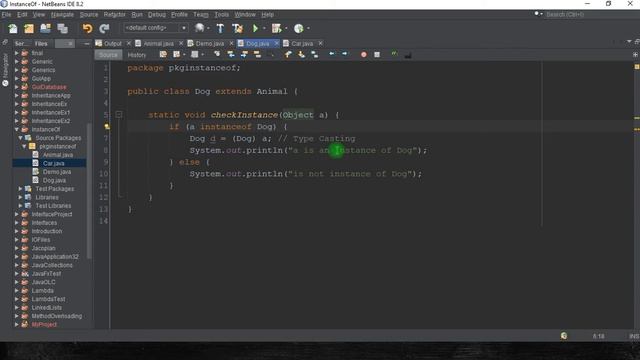Toggle Highlight Search icon
The image size is (640, 360).
point(257,54)
